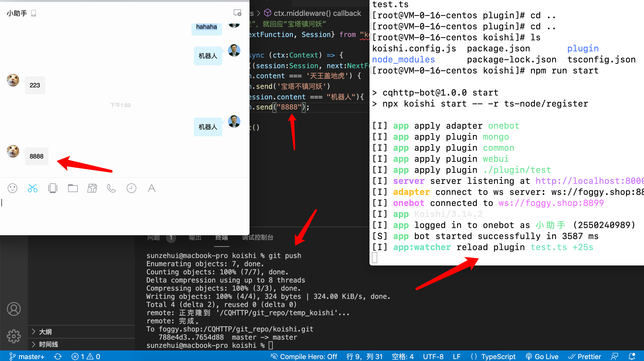
Task: Open font settings with the A icon
Action: [151, 188]
